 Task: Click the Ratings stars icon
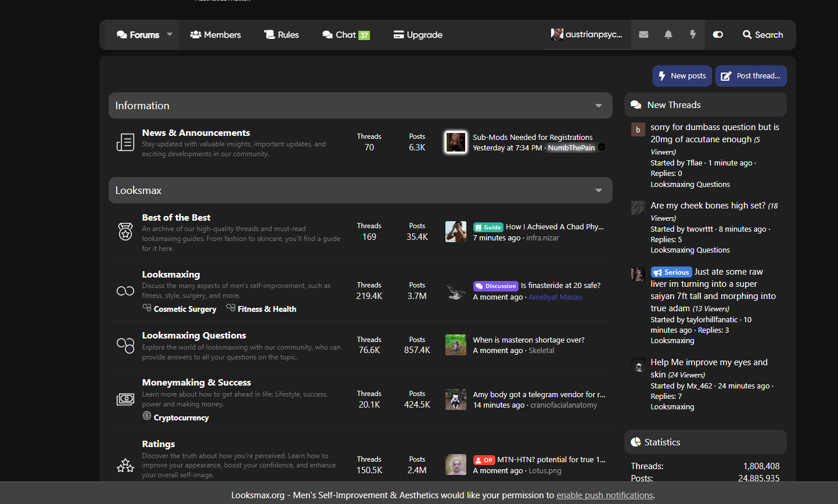[x=125, y=465]
